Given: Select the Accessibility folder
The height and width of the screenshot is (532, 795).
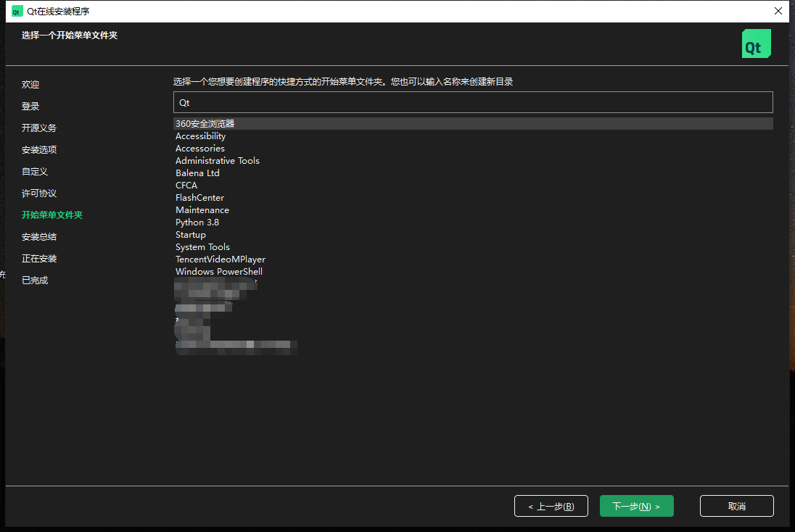Looking at the screenshot, I should coord(200,136).
